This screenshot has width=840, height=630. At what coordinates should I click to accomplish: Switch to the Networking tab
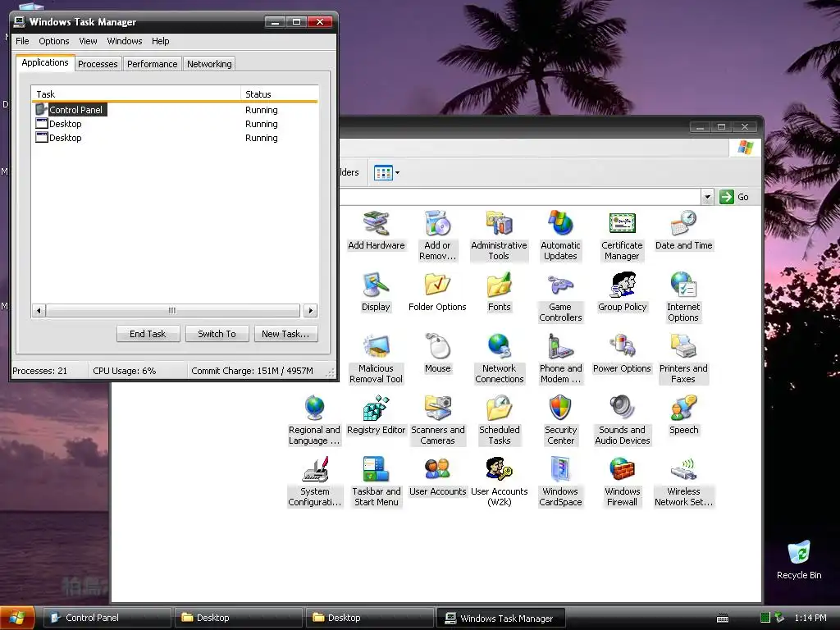coord(209,64)
